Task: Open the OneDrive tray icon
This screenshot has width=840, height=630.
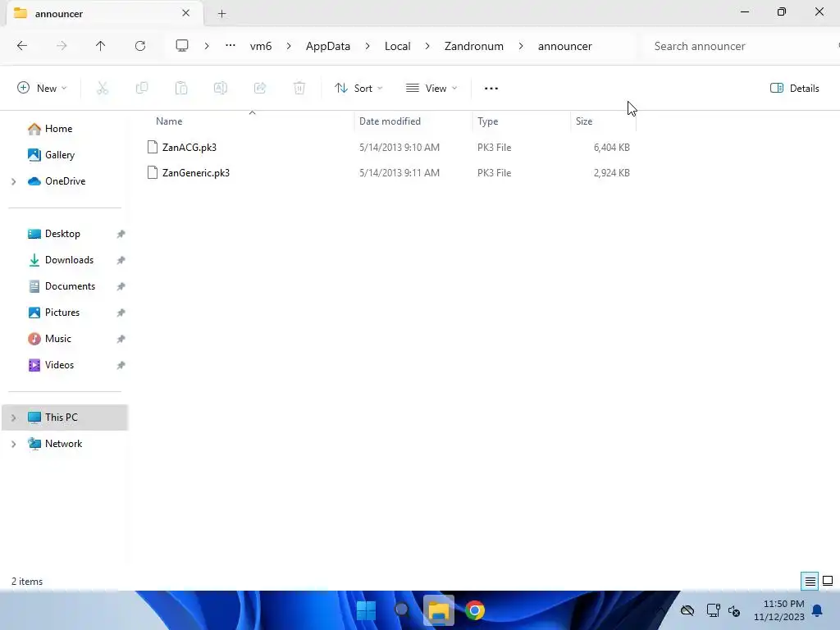Action: tap(687, 610)
